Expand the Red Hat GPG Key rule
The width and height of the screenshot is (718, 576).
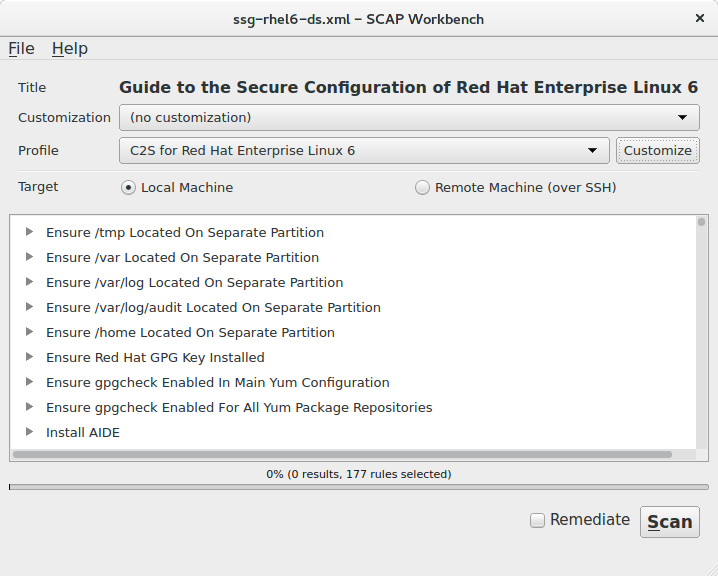[29, 357]
